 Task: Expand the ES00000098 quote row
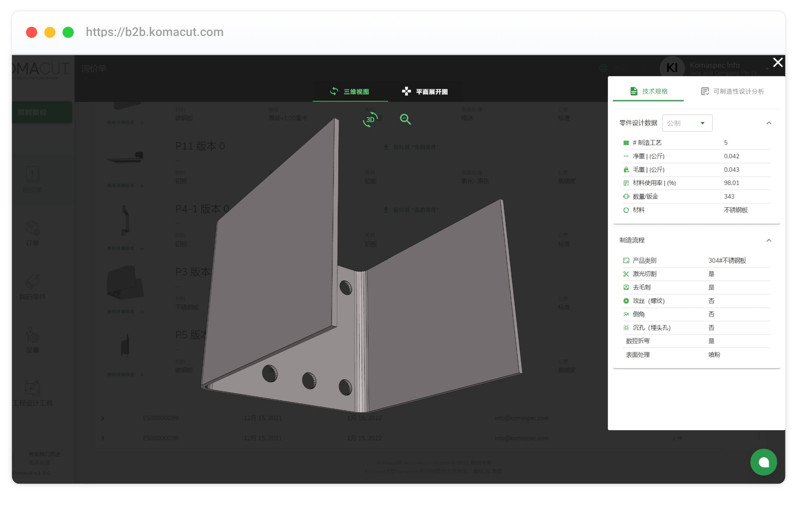pos(103,438)
